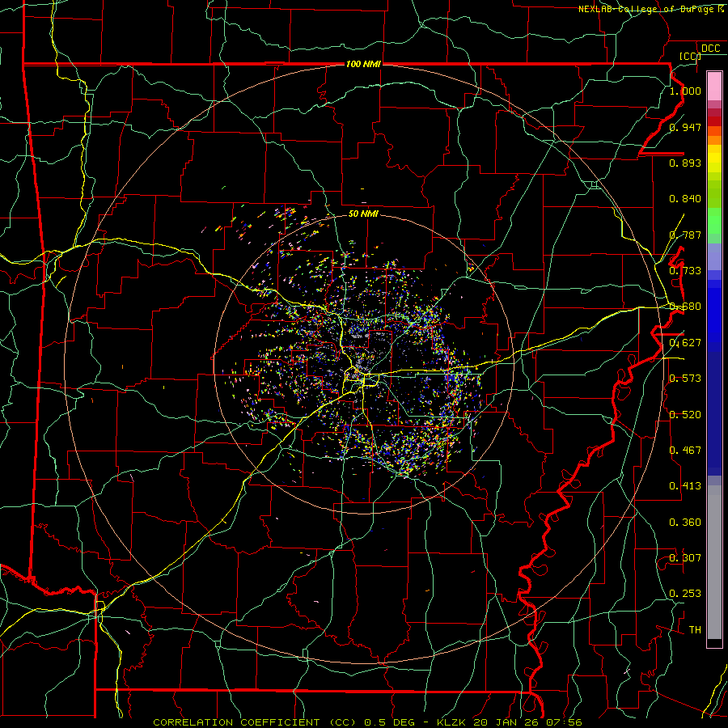Click the KLZK station identifier in the caption
The height and width of the screenshot is (728, 728).
pyautogui.click(x=453, y=722)
